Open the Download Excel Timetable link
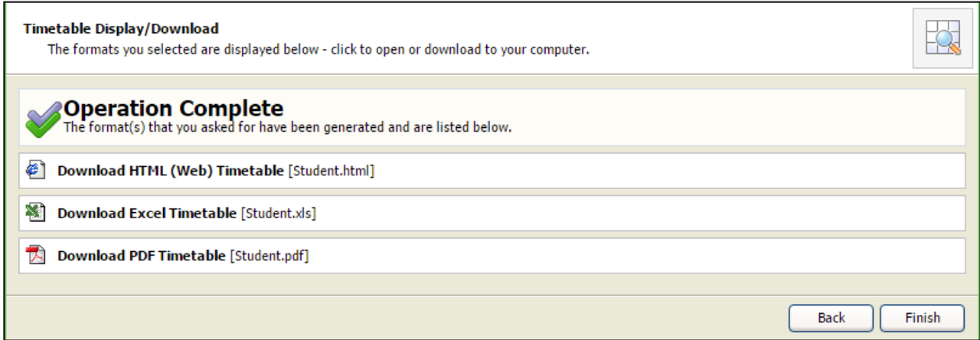This screenshot has width=980, height=340. 147,214
